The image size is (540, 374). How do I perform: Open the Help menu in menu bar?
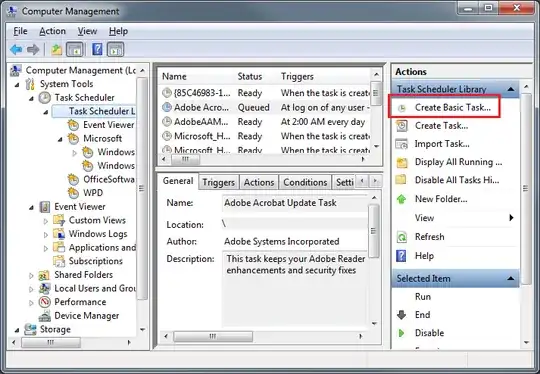[118, 31]
